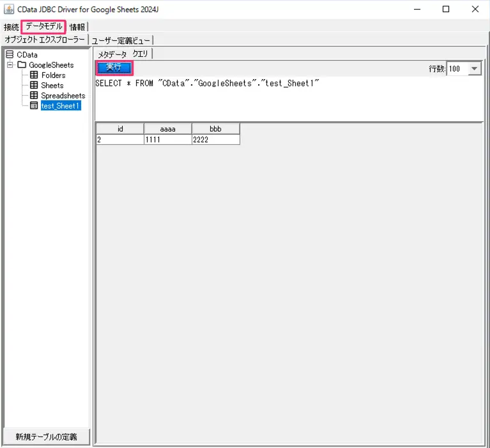Click the row count field showing 100
The height and width of the screenshot is (448, 490).
(457, 69)
